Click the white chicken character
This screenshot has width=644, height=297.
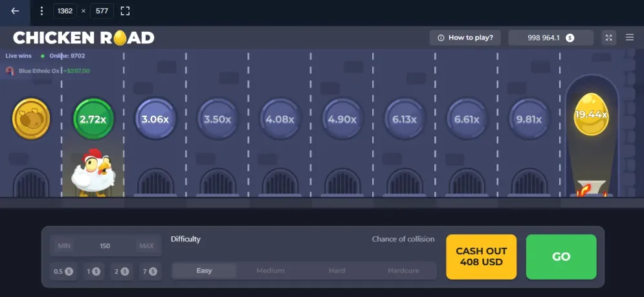[x=94, y=173]
